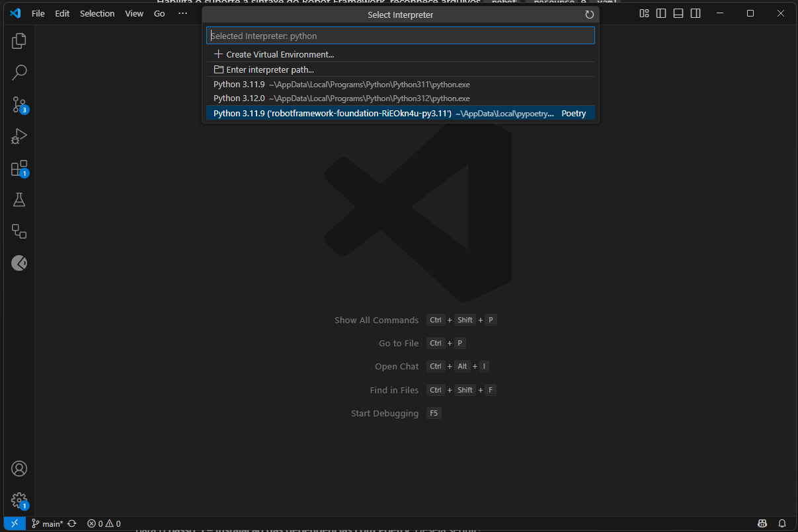The height and width of the screenshot is (532, 798).
Task: Minimize the VS Code window
Action: point(721,13)
